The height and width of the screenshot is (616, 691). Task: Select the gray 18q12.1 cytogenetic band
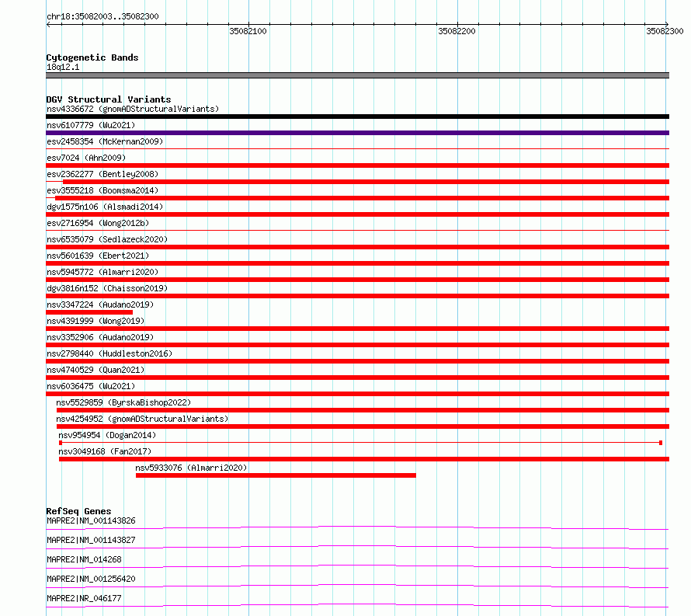point(357,75)
